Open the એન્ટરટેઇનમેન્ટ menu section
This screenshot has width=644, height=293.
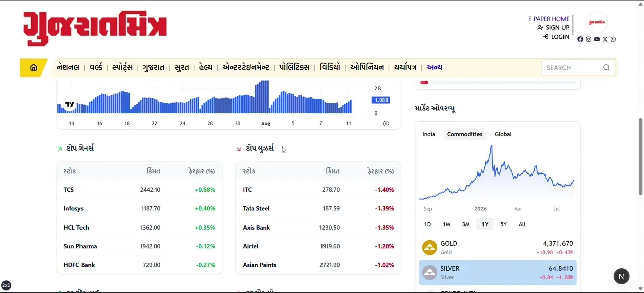pos(246,67)
